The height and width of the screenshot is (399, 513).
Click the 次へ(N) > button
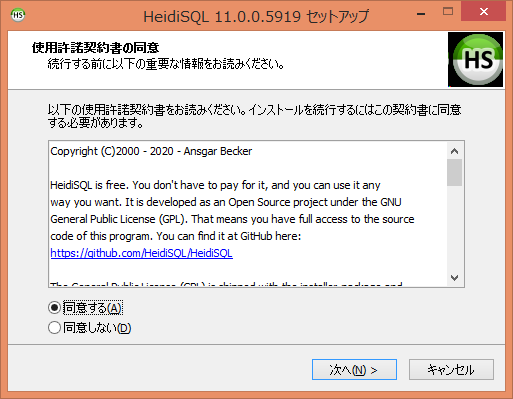tap(354, 369)
